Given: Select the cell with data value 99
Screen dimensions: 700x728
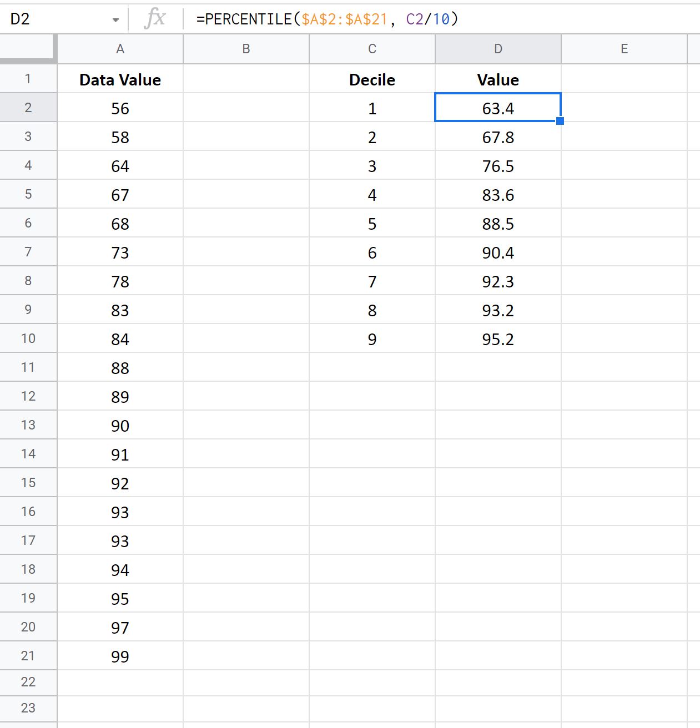Looking at the screenshot, I should pos(120,655).
